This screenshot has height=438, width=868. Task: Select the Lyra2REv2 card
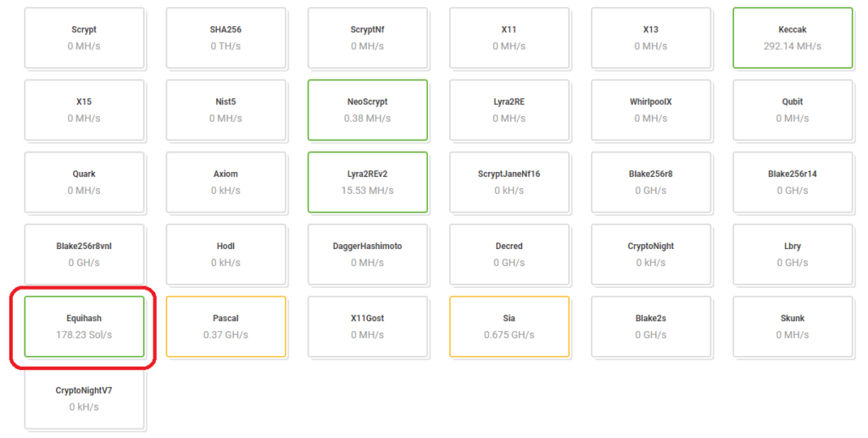tap(367, 181)
